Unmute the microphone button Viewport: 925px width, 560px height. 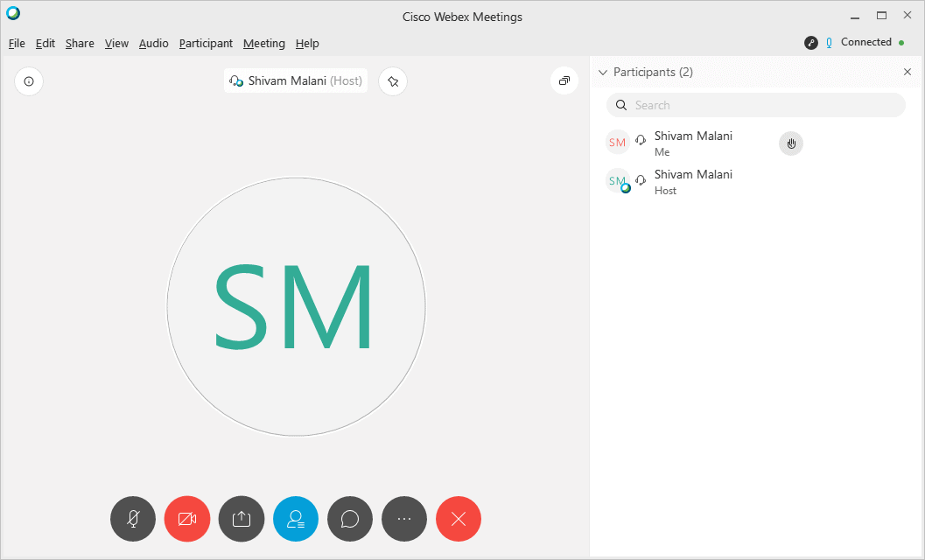(133, 519)
